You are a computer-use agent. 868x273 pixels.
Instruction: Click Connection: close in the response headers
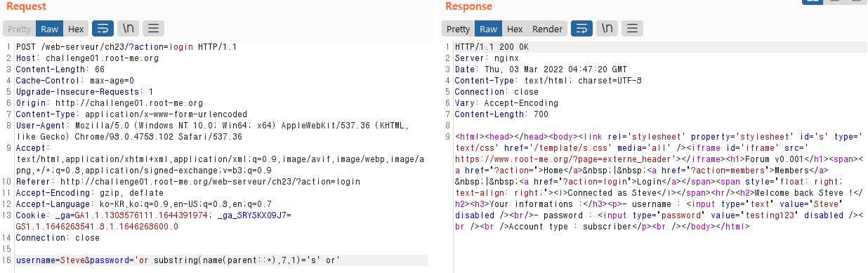tap(497, 92)
